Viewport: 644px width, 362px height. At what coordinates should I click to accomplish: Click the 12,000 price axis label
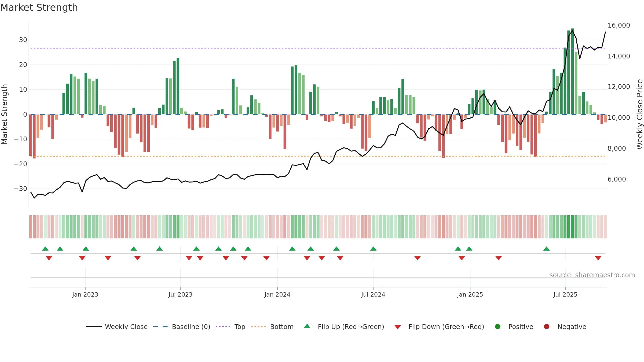[x=619, y=87]
